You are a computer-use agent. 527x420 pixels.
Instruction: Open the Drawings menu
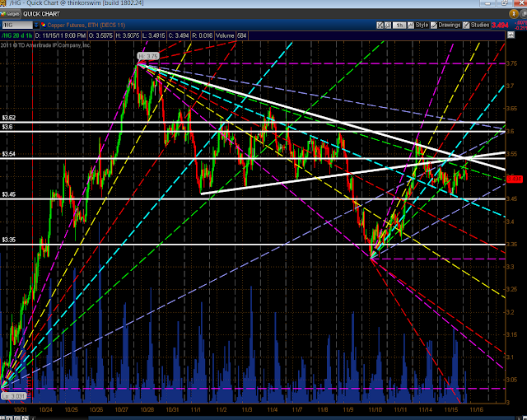click(x=449, y=26)
